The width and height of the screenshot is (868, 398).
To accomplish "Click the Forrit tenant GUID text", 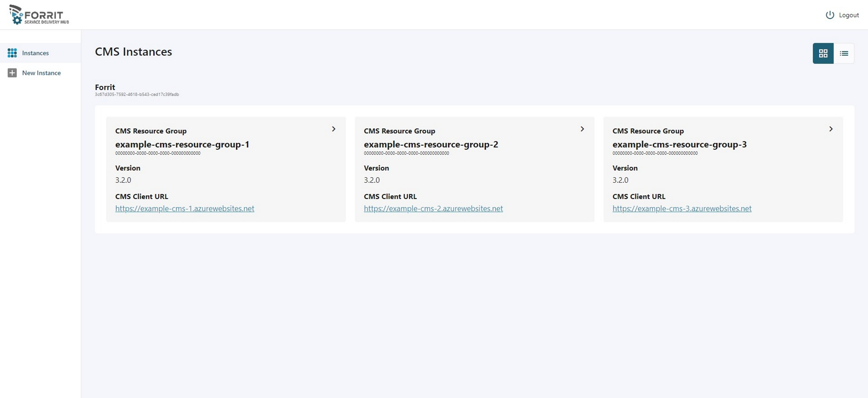I will click(x=137, y=94).
